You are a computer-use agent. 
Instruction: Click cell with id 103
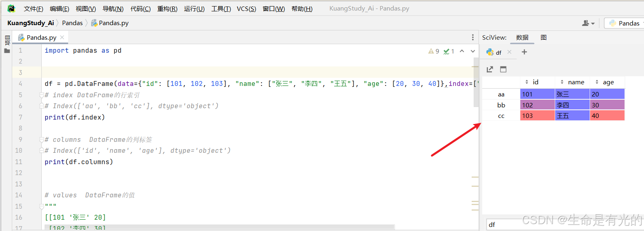[537, 115]
